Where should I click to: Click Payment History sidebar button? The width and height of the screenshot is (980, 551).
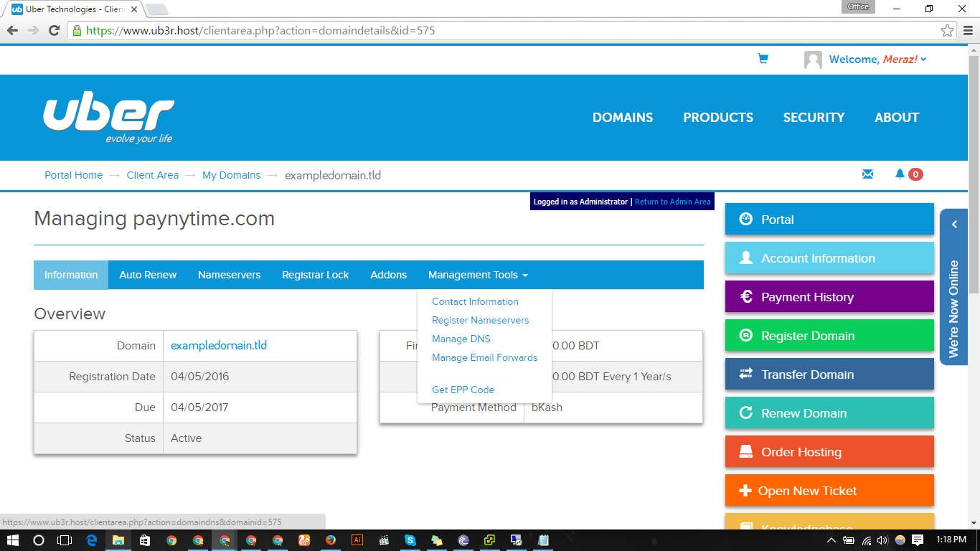(x=829, y=297)
